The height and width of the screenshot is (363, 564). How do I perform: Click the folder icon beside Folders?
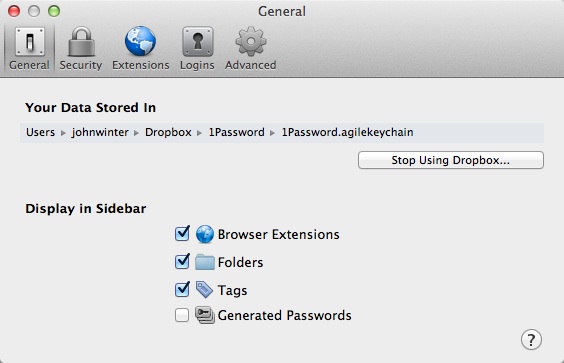point(205,262)
